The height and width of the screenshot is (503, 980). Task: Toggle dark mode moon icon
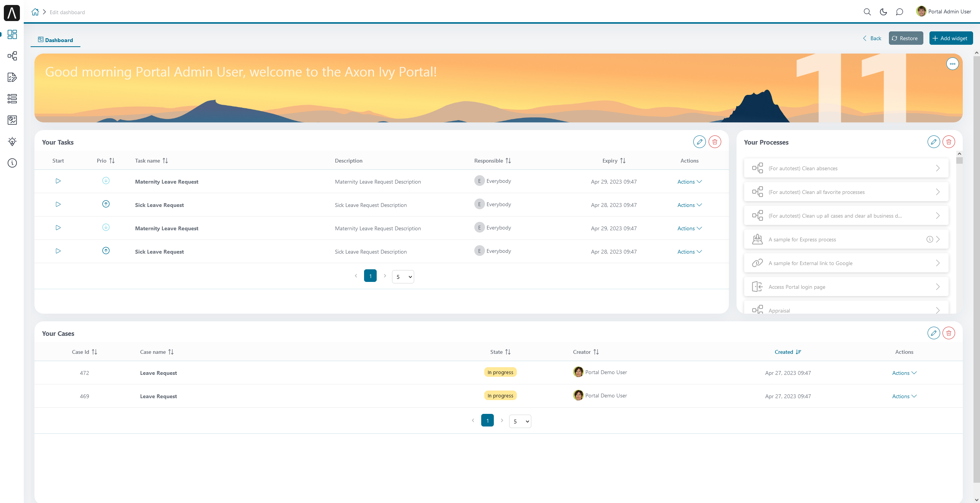[x=884, y=12]
